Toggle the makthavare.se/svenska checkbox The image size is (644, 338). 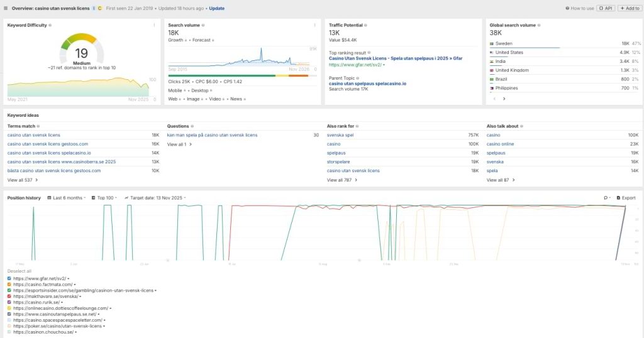click(x=9, y=296)
